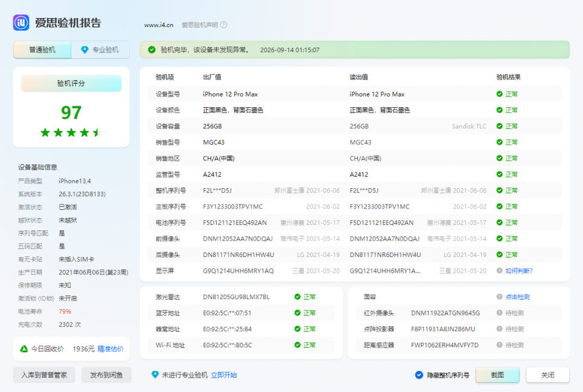Image resolution: width=583 pixels, height=392 pixels.
Task: Click the 点击检测 link for 面容
Action: [x=518, y=297]
